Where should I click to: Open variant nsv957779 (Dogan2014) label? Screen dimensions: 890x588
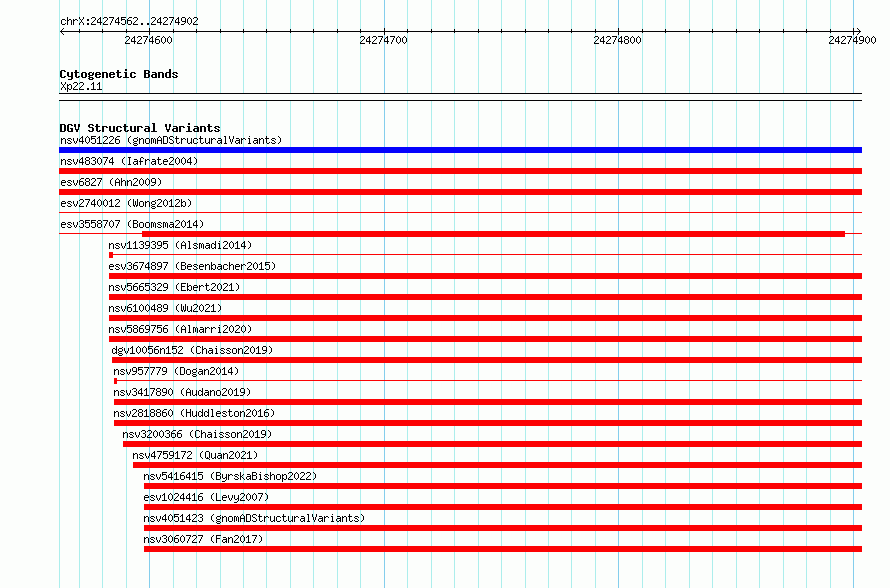tap(176, 371)
